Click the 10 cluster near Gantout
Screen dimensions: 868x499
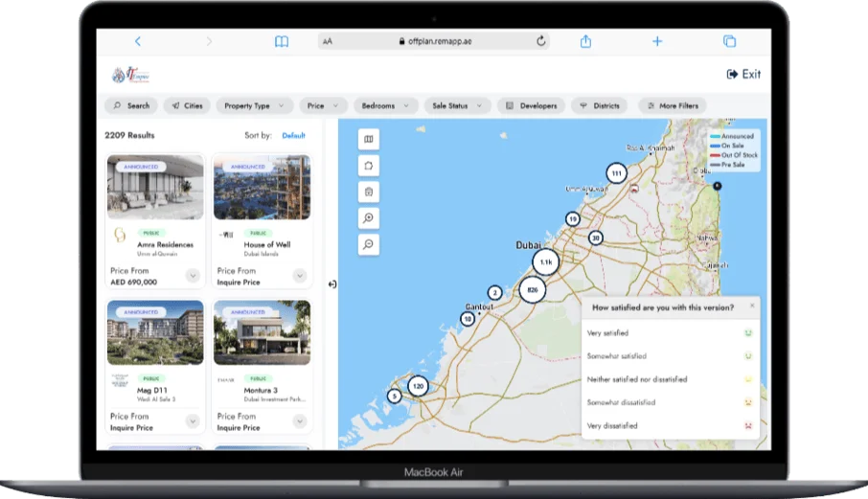coord(468,319)
